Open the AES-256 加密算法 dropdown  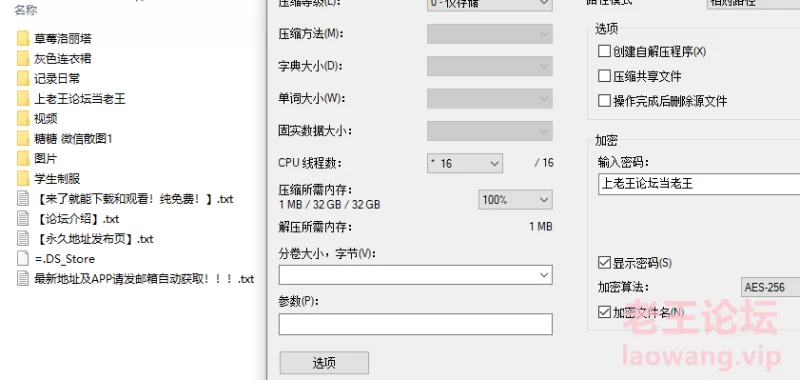pyautogui.click(x=770, y=287)
